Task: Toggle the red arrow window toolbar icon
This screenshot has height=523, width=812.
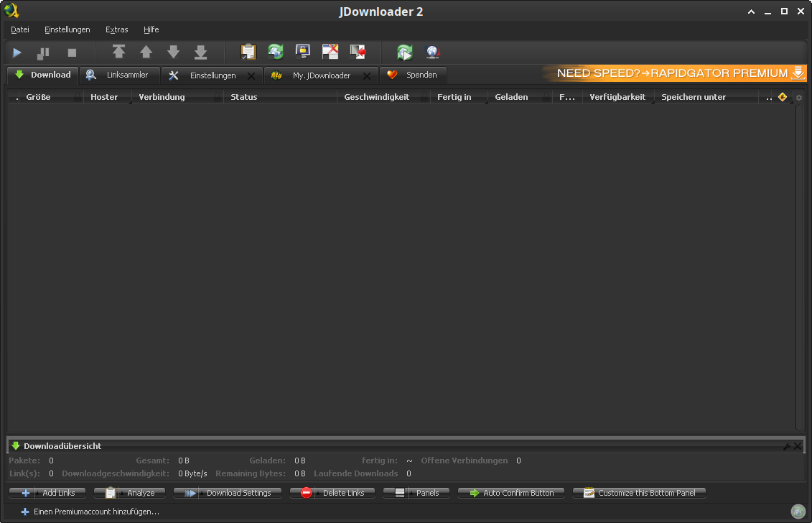Action: (x=358, y=52)
